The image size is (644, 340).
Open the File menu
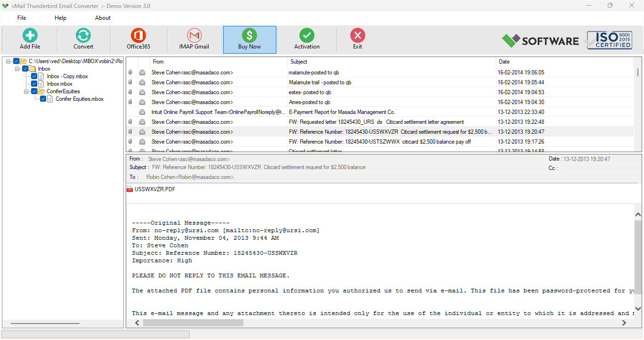22,18
